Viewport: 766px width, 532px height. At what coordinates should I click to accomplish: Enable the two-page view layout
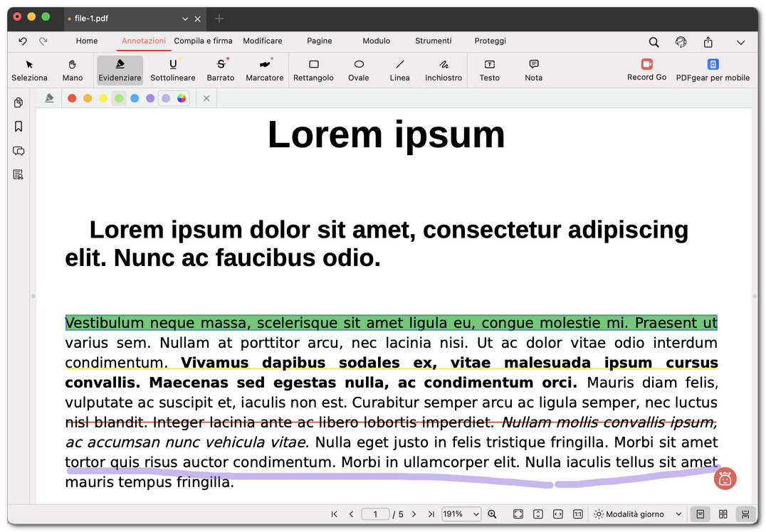[x=723, y=514]
